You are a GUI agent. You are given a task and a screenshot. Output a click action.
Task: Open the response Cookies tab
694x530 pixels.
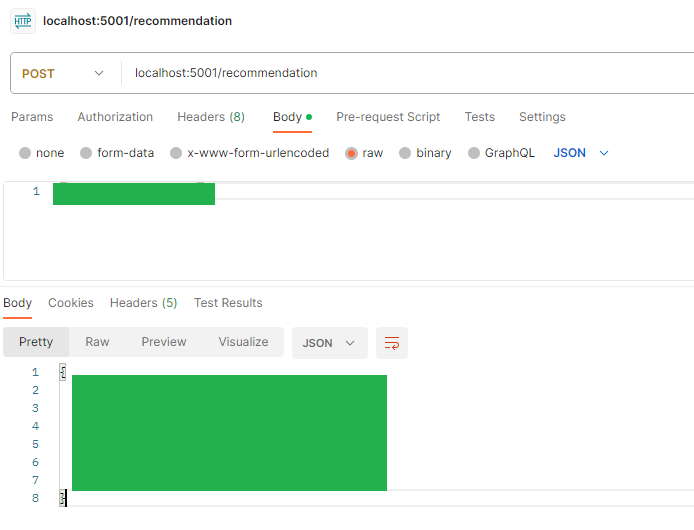(x=71, y=303)
